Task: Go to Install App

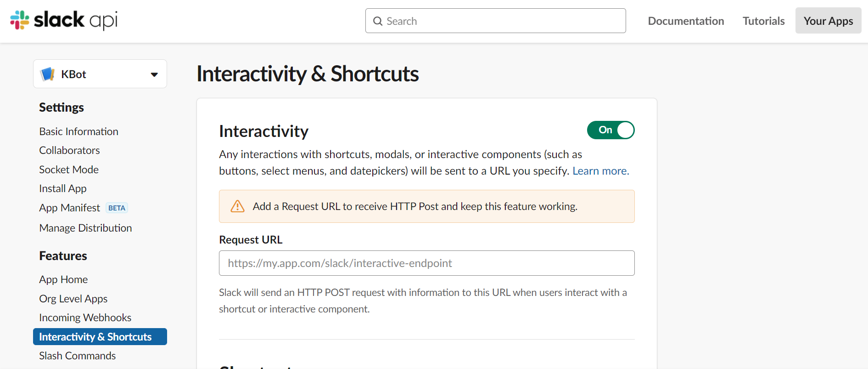Action: (x=63, y=188)
